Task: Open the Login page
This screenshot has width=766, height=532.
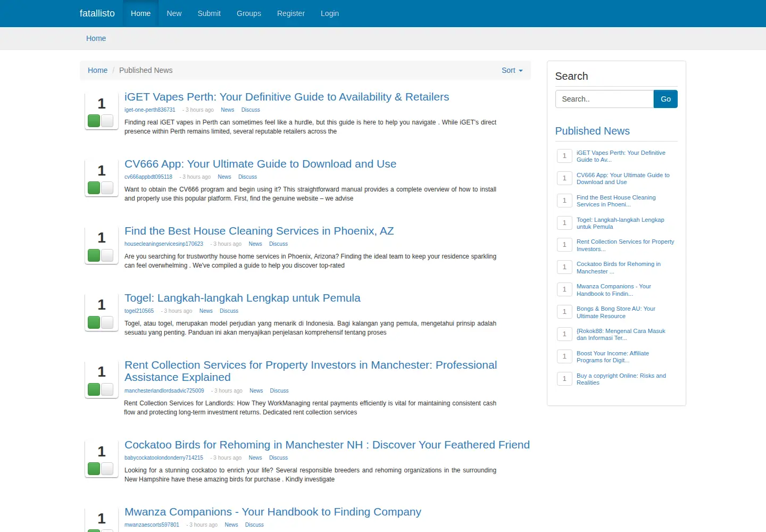Action: pos(330,13)
